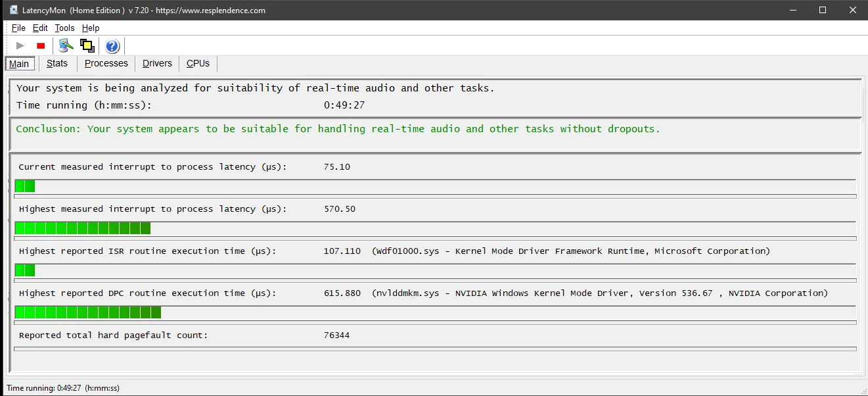Open help via the blue question mark icon
868x396 pixels.
coord(112,45)
